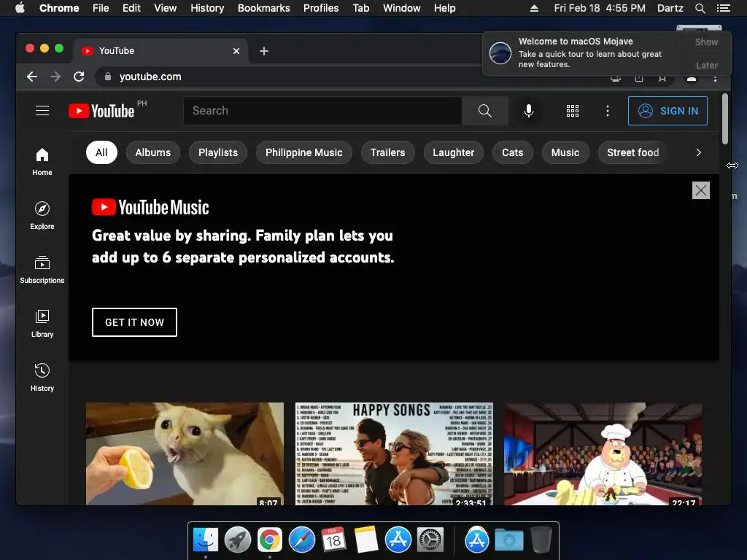
Task: Open Finder from the Dock
Action: 205,540
